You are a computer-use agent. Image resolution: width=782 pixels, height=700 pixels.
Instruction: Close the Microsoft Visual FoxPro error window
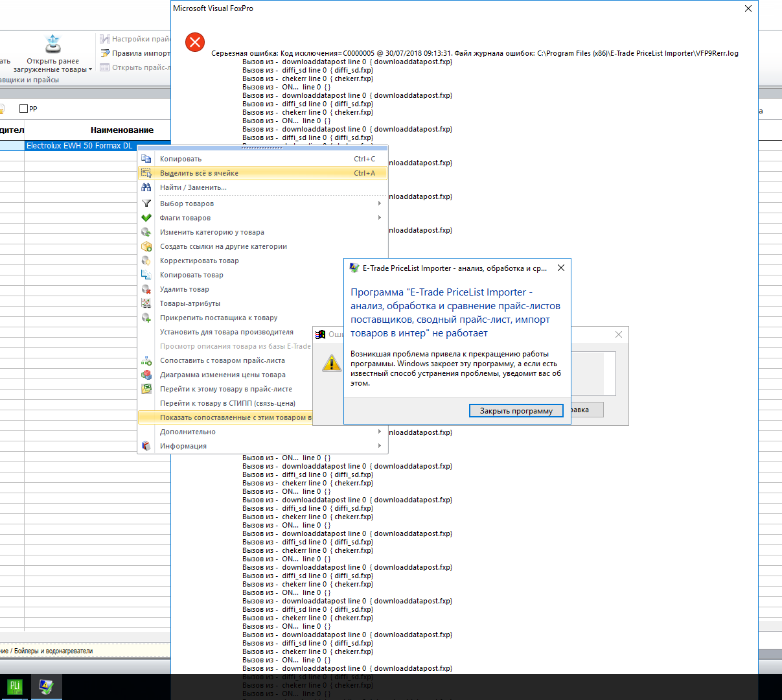click(748, 8)
